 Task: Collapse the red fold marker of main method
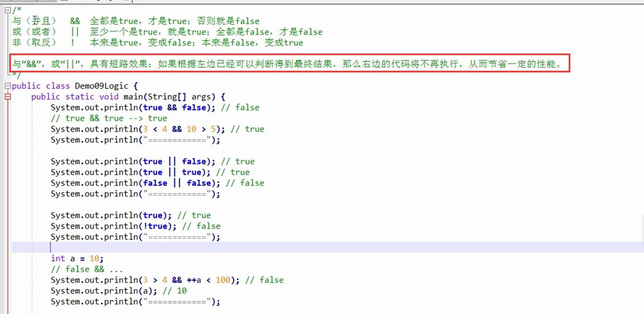pyautogui.click(x=8, y=97)
